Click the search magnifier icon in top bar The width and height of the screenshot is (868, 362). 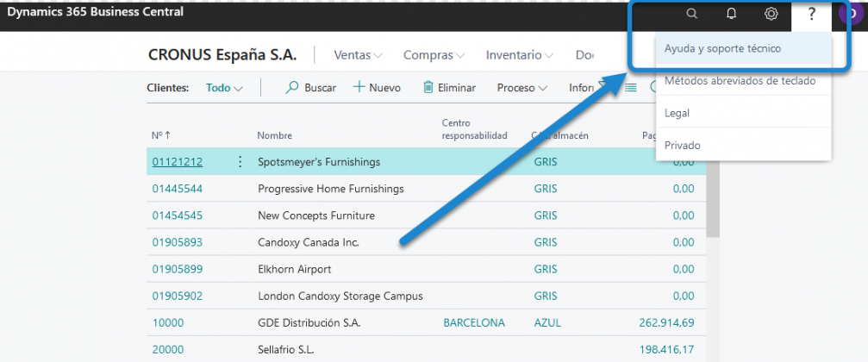691,14
